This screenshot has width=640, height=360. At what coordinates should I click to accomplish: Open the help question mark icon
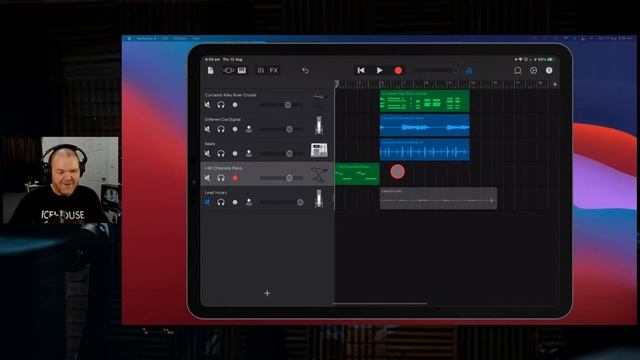point(549,71)
